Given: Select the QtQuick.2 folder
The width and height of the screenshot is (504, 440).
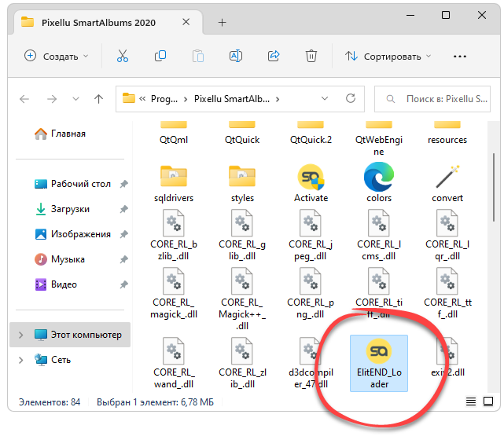Looking at the screenshot, I should [311, 134].
